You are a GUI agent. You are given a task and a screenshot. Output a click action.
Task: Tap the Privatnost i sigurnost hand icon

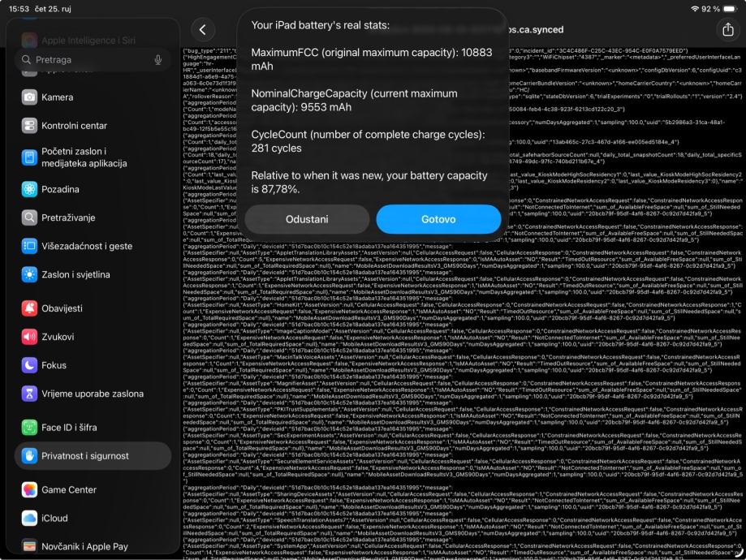click(29, 456)
